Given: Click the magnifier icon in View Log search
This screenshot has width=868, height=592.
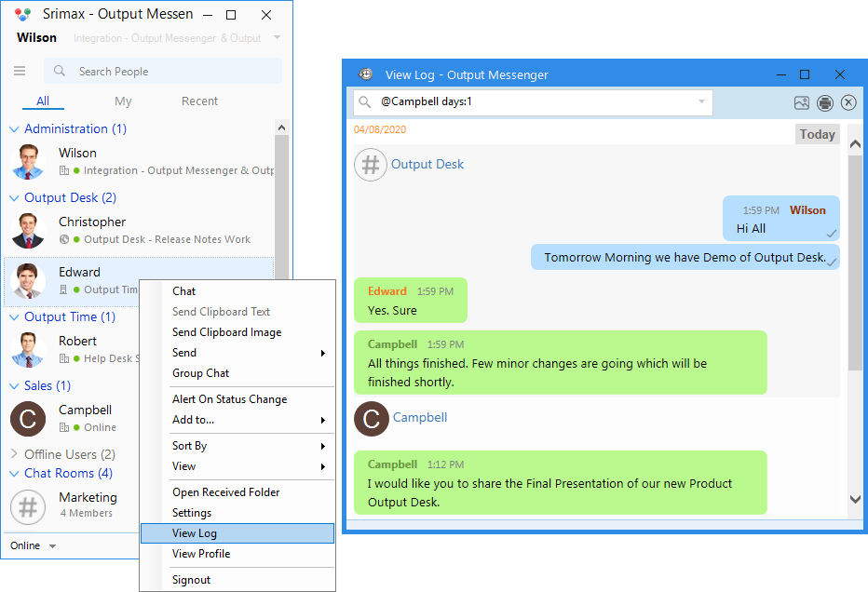Looking at the screenshot, I should 364,101.
